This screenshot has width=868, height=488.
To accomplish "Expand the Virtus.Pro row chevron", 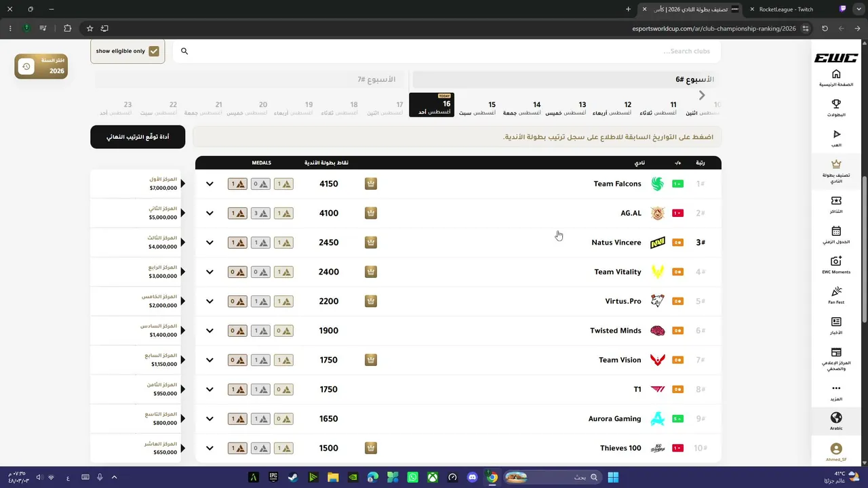I will pyautogui.click(x=210, y=301).
